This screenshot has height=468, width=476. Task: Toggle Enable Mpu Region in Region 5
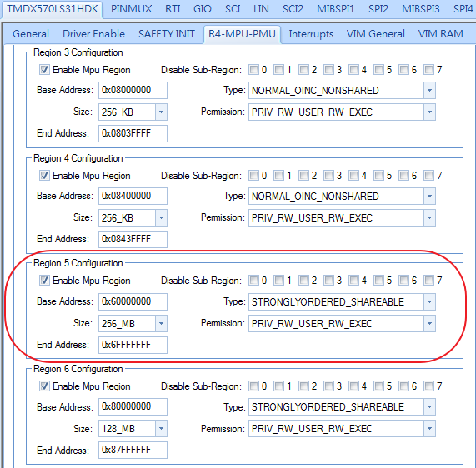44,281
